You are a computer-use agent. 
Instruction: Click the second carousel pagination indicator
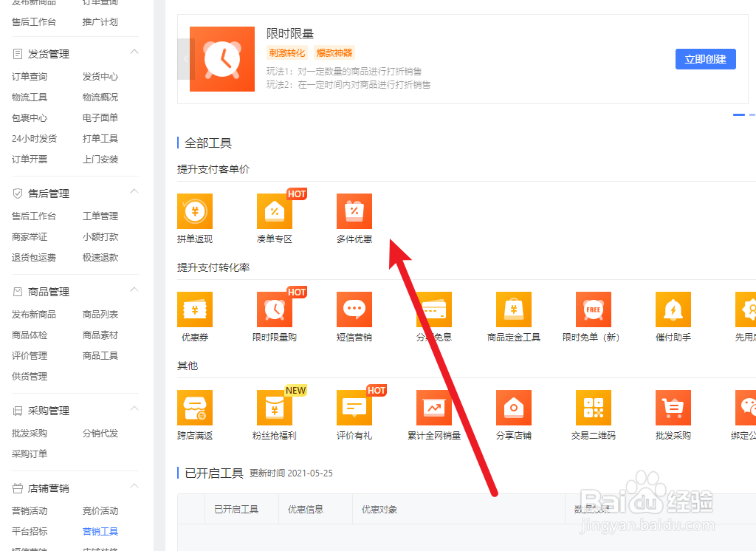752,114
